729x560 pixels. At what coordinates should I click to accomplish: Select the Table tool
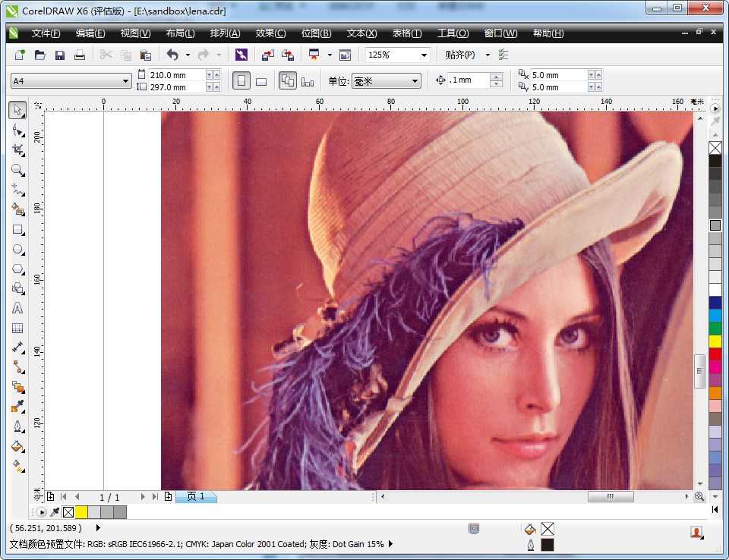click(17, 328)
